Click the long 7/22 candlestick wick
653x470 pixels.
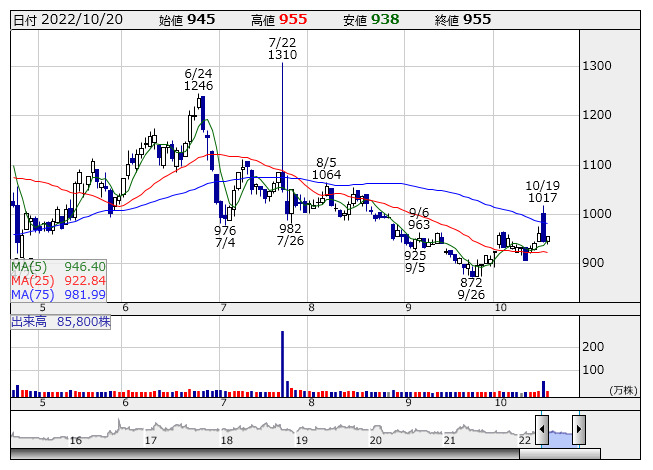[x=282, y=117]
